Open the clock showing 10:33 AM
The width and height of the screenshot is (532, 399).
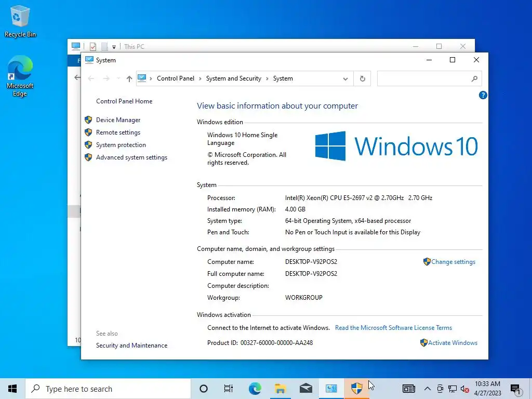click(487, 389)
